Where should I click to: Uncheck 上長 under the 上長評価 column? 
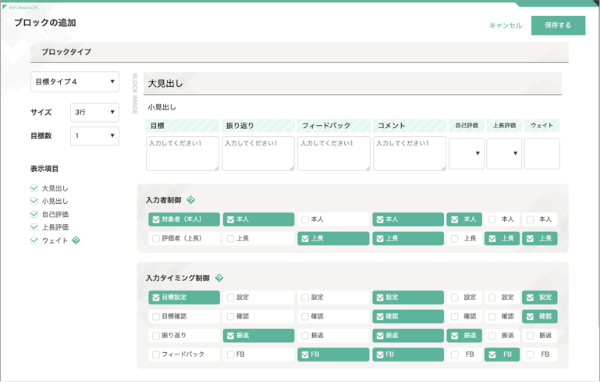point(502,238)
